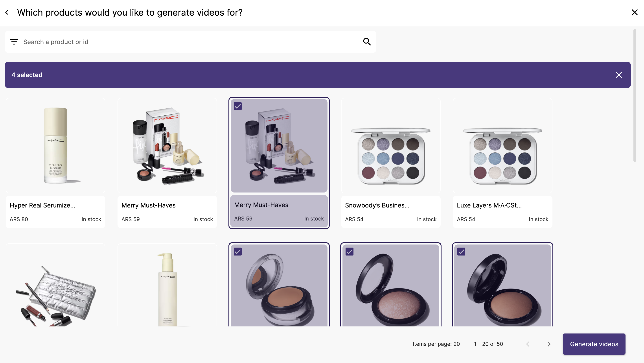Click ARS 80 price text
The height and width of the screenshot is (363, 644).
(19, 219)
